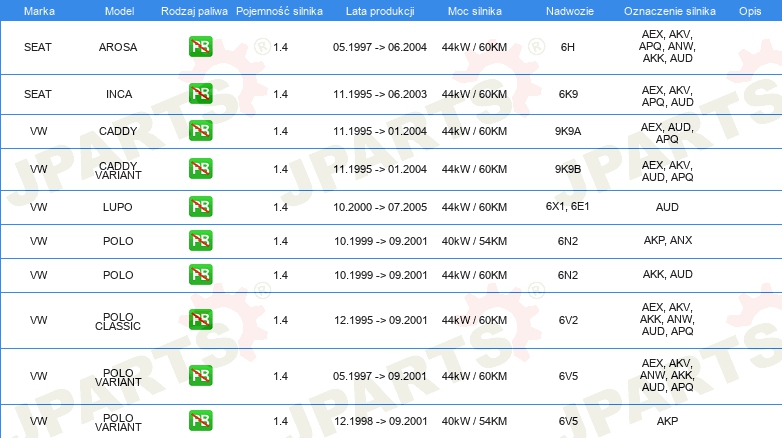
Task: Click fuel icon in POLO 44kW / 60KM 6N2 row
Action: [x=200, y=274]
